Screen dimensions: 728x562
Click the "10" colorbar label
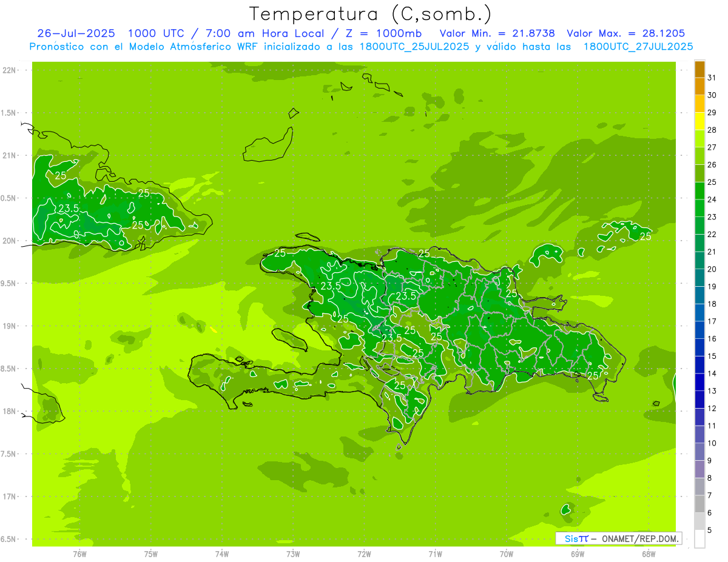tap(712, 443)
